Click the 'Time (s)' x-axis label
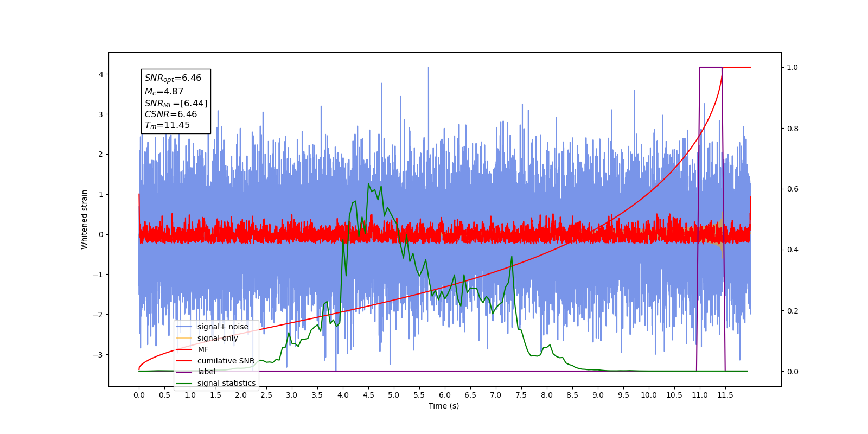Viewport: 868px width, 434px height. tap(444, 406)
